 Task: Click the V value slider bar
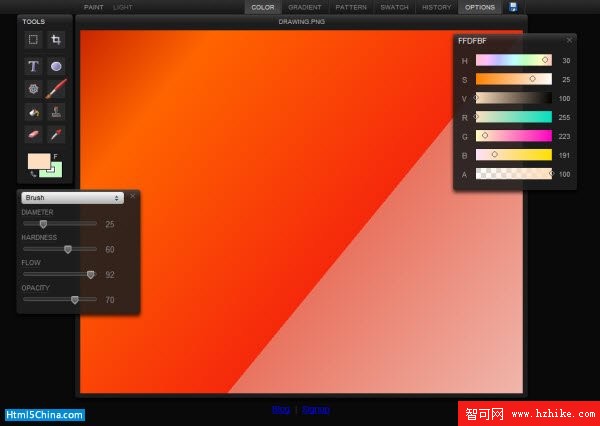(x=514, y=98)
